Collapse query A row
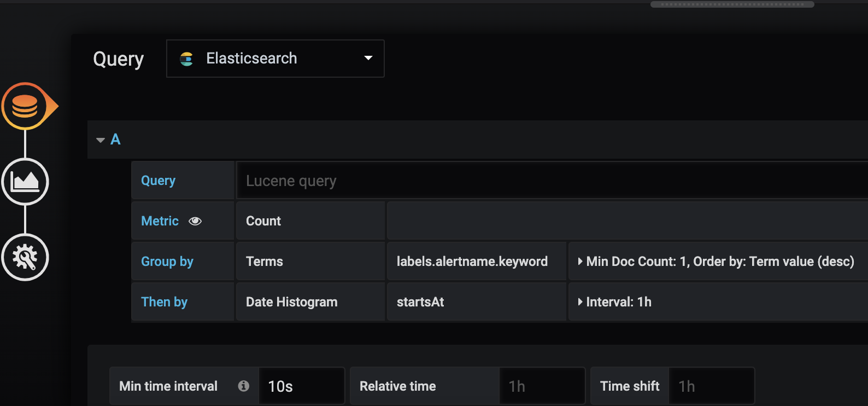The width and height of the screenshot is (868, 406). coord(101,140)
